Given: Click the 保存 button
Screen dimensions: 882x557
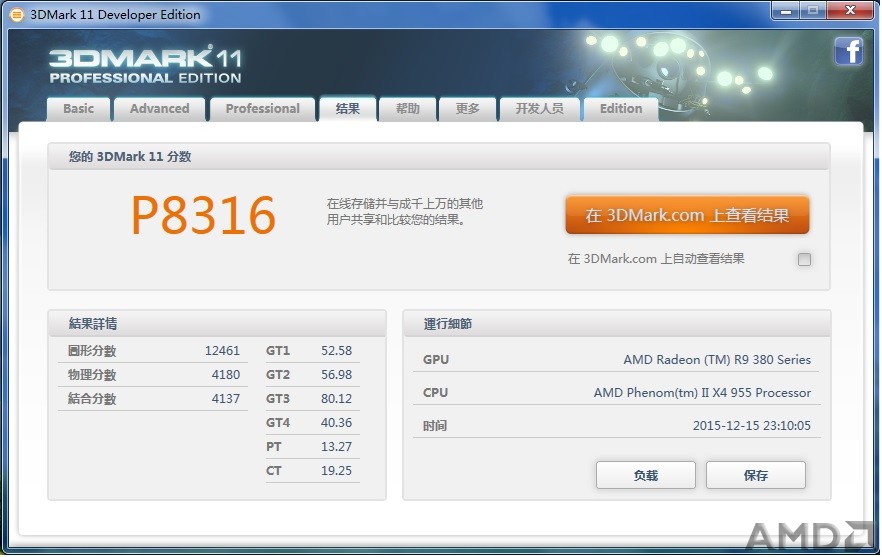Looking at the screenshot, I should coord(755,475).
